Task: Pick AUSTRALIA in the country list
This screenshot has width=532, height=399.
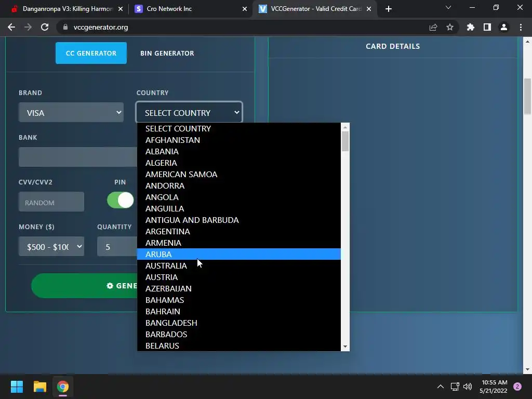Action: (x=238, y=265)
